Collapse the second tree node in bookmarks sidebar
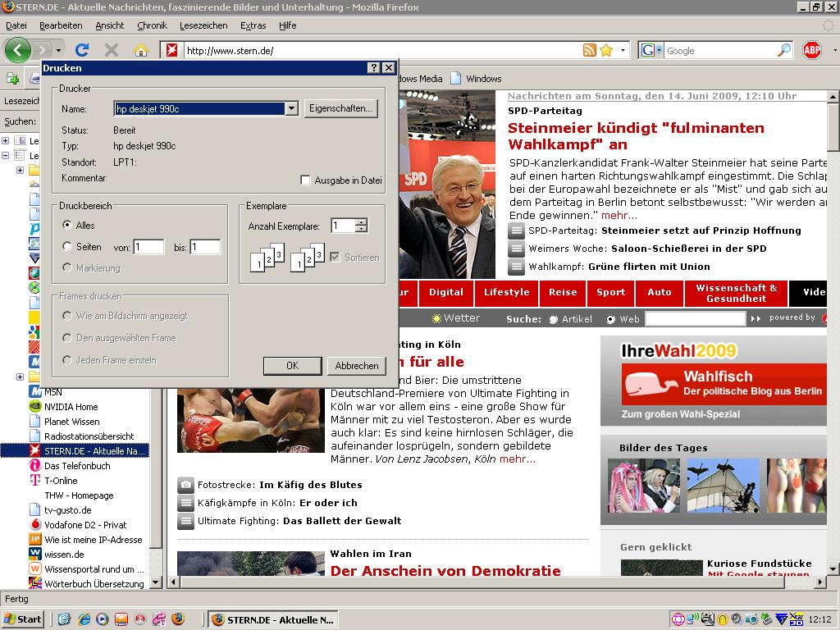The image size is (840, 630). coord(6,155)
